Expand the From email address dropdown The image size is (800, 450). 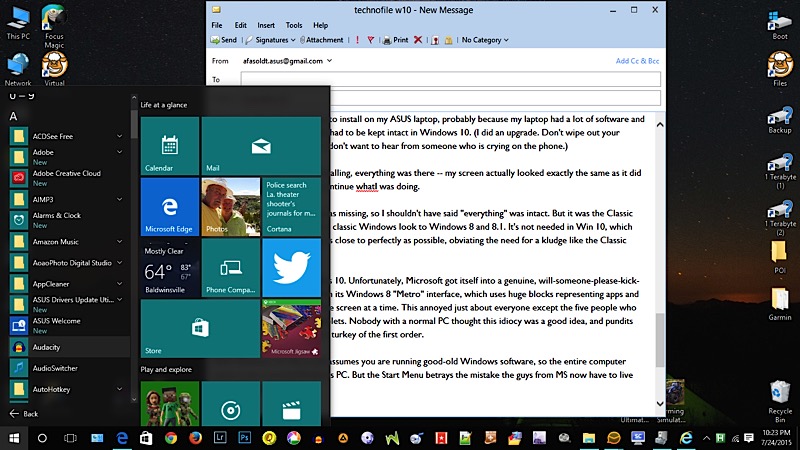(x=330, y=61)
